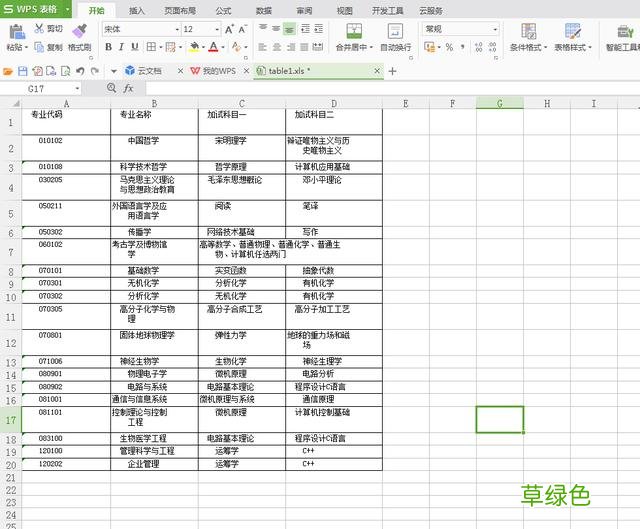Switch to the 视图 (View) tab

tap(344, 11)
